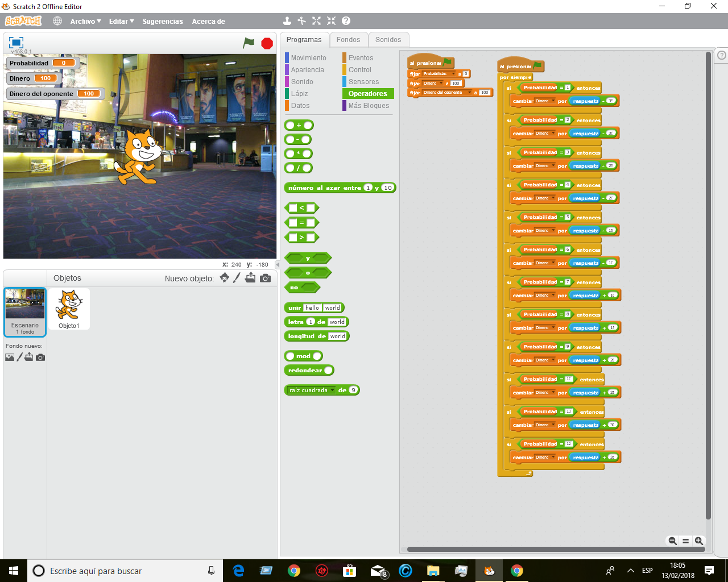
Task: Click the shrink sprite toolbar icon
Action: [x=331, y=20]
